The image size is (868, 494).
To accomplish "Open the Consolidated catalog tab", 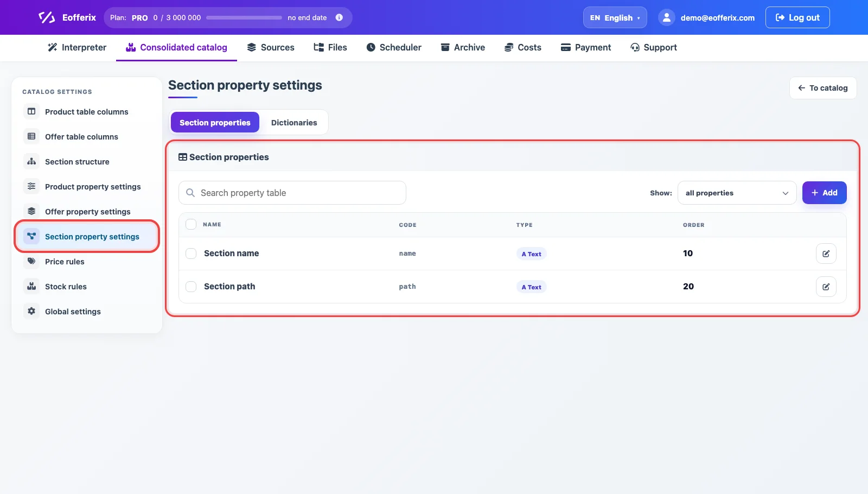I will click(176, 47).
